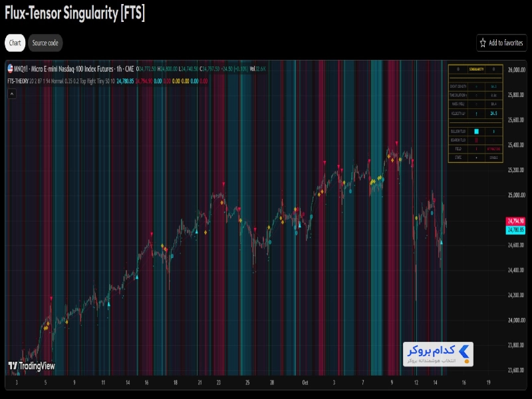
Task: Click the cyan 24,780.85 value in the indicator legend
Action: click(125, 81)
